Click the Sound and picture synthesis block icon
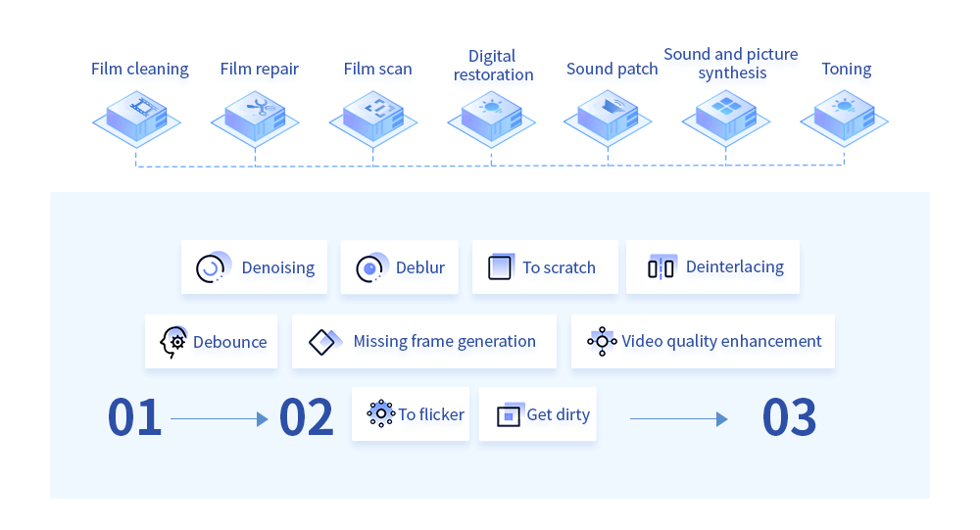The width and height of the screenshot is (980, 530). 726,117
